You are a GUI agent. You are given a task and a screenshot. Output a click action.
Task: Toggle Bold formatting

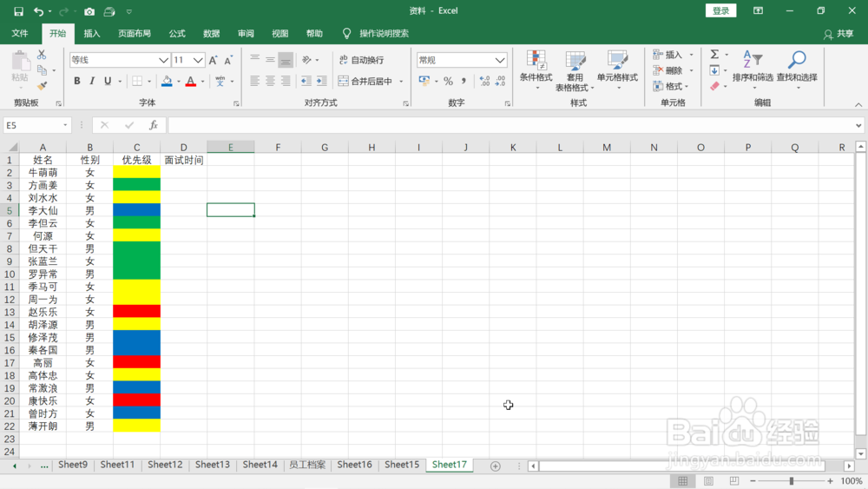coord(77,82)
